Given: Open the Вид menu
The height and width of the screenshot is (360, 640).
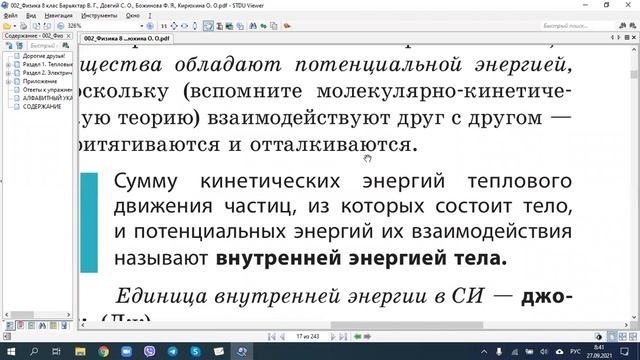Looking at the screenshot, I should point(31,16).
